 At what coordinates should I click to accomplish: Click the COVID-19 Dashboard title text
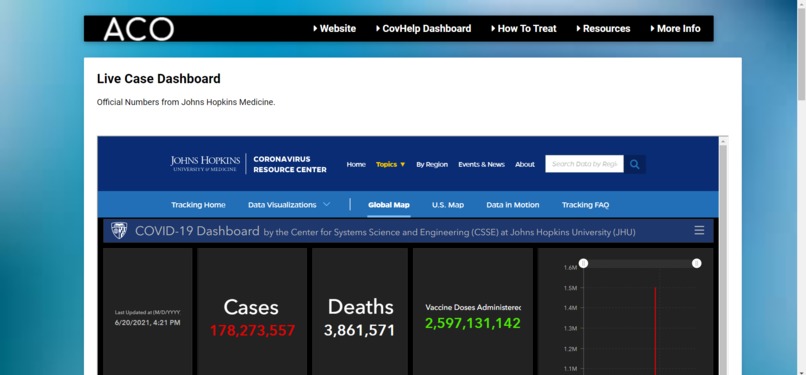197,231
